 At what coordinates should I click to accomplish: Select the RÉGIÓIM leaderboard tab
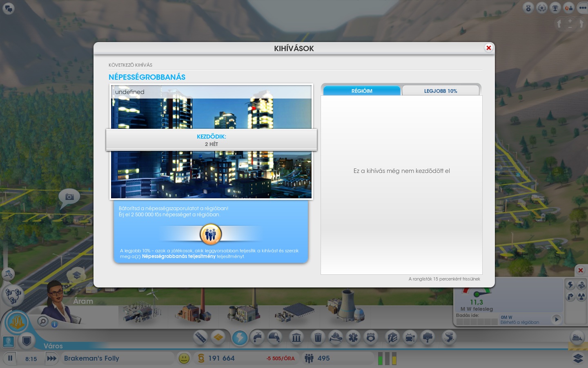[362, 91]
